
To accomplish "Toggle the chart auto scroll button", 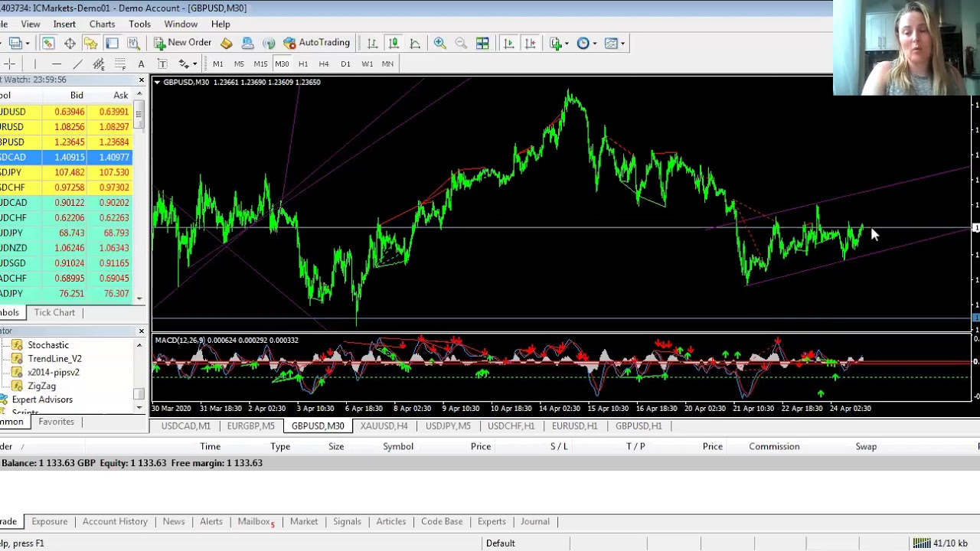I will (x=508, y=43).
